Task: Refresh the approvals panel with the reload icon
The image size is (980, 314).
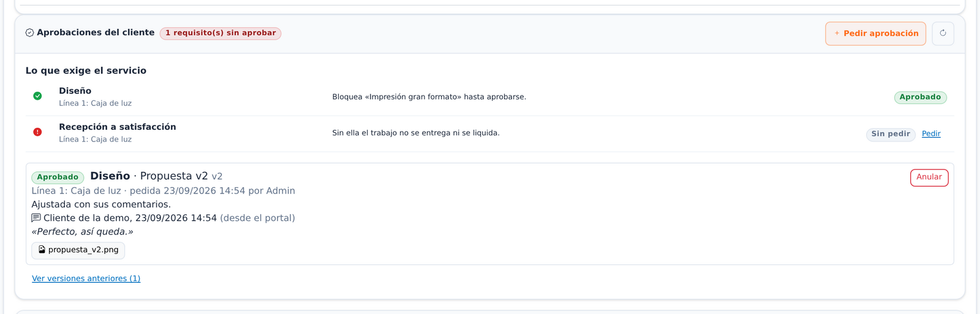Action: (943, 34)
